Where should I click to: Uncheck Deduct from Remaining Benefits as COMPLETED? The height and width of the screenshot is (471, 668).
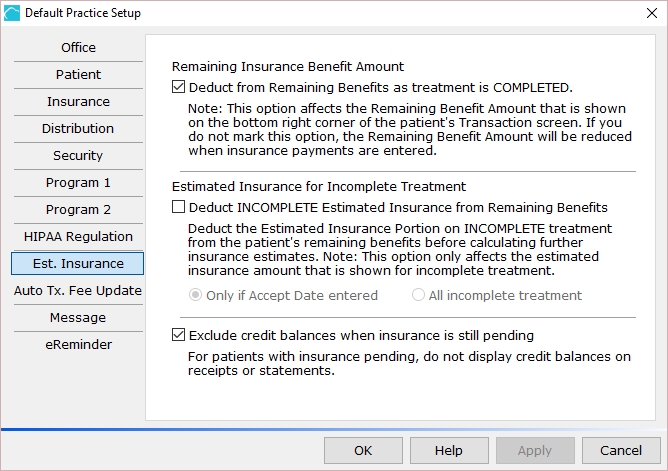[x=179, y=87]
